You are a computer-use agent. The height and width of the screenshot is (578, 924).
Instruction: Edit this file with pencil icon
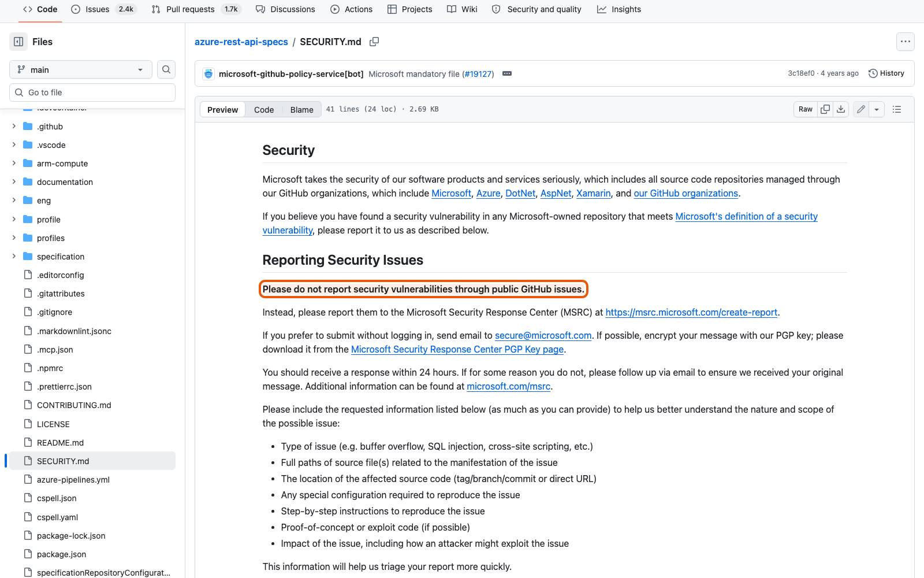coord(860,109)
